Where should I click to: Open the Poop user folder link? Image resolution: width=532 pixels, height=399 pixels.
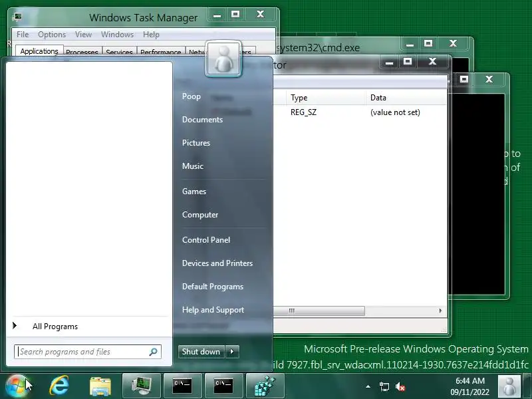192,96
